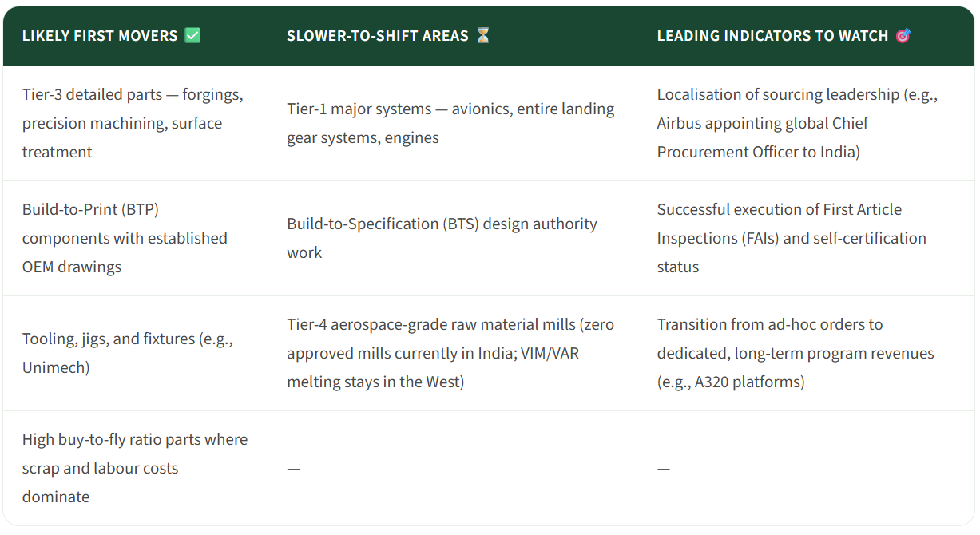
Task: Select the Leading Indicators to Watch header
Action: tap(772, 36)
